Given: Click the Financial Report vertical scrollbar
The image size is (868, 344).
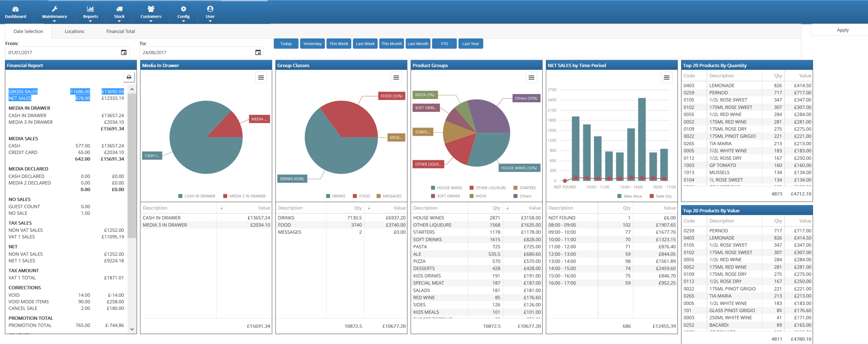Looking at the screenshot, I should pyautogui.click(x=132, y=210).
